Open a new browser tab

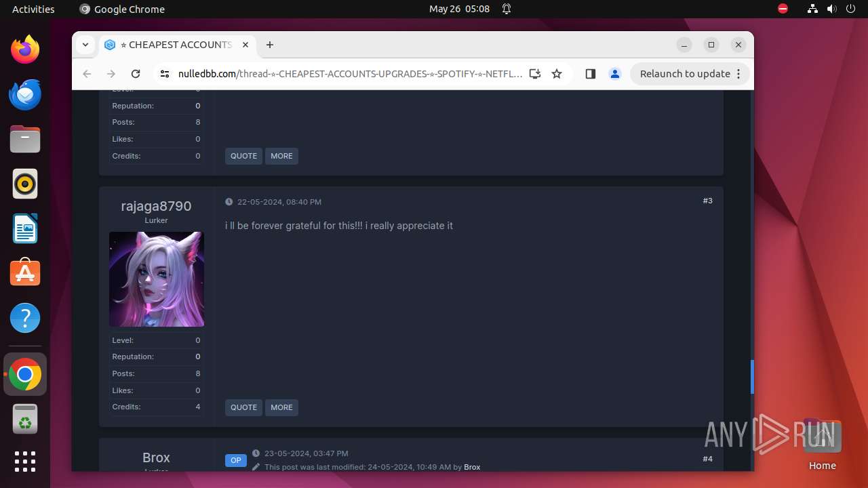point(270,45)
